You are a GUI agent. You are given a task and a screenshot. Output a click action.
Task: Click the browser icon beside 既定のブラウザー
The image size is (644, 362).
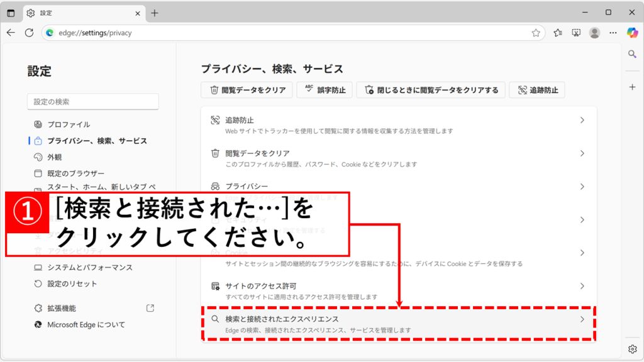coord(38,173)
